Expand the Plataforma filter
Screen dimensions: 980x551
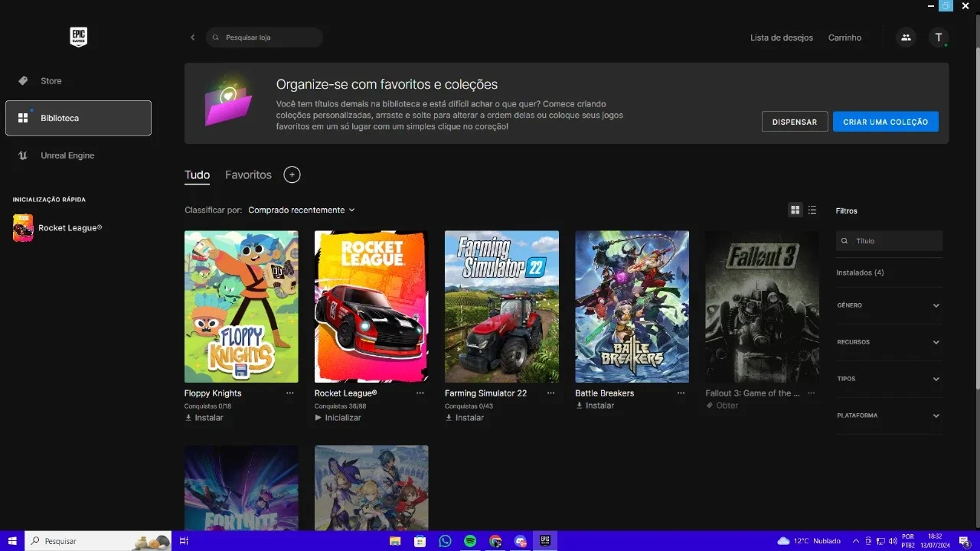(889, 416)
